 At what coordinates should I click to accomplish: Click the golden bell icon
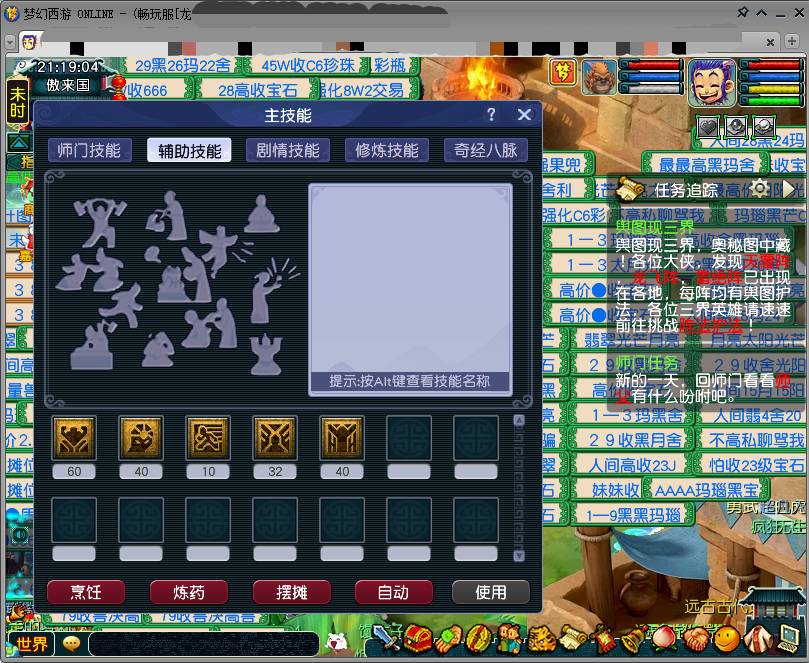point(632,640)
